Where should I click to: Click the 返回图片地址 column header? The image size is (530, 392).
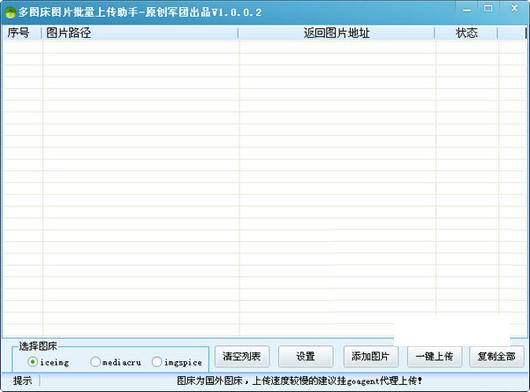coord(337,33)
